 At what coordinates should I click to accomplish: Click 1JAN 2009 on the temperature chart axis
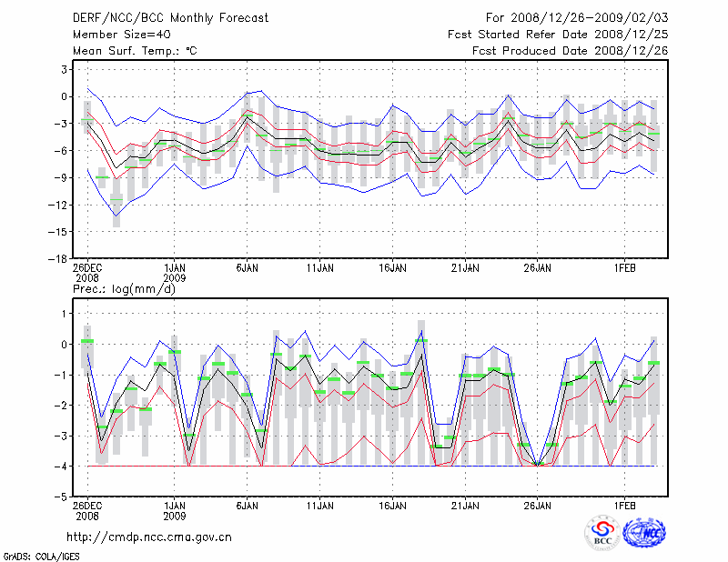(x=175, y=274)
